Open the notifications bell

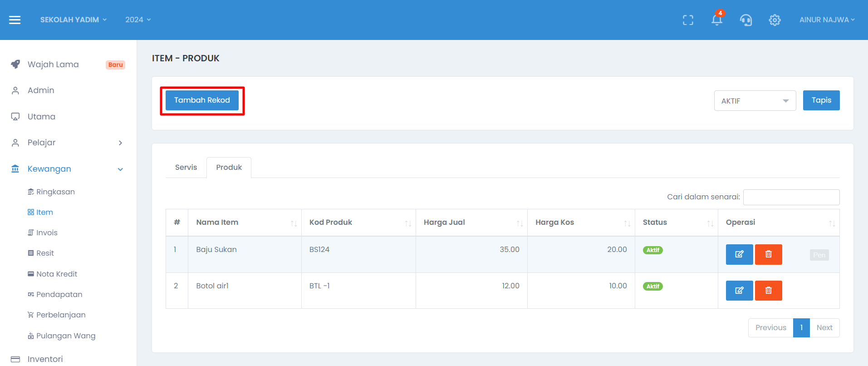[x=716, y=20]
